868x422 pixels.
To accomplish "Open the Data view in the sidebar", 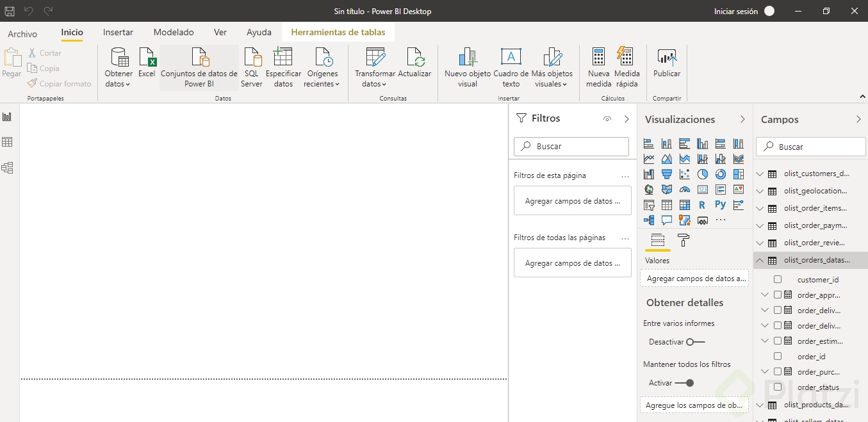I will (x=8, y=142).
